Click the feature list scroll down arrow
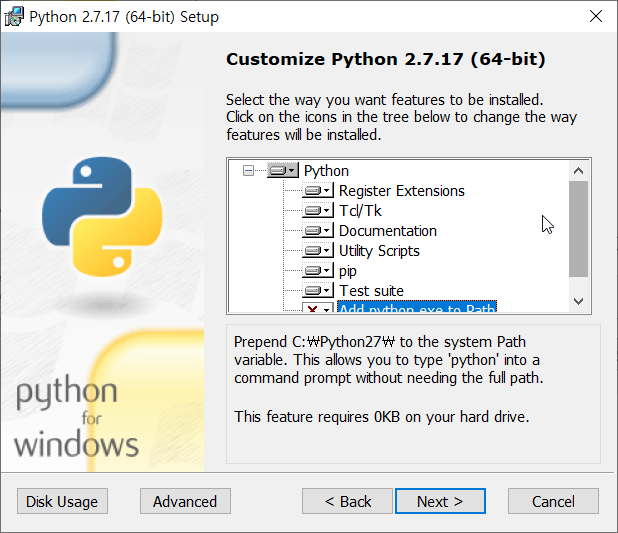The image size is (618, 533). tap(579, 302)
